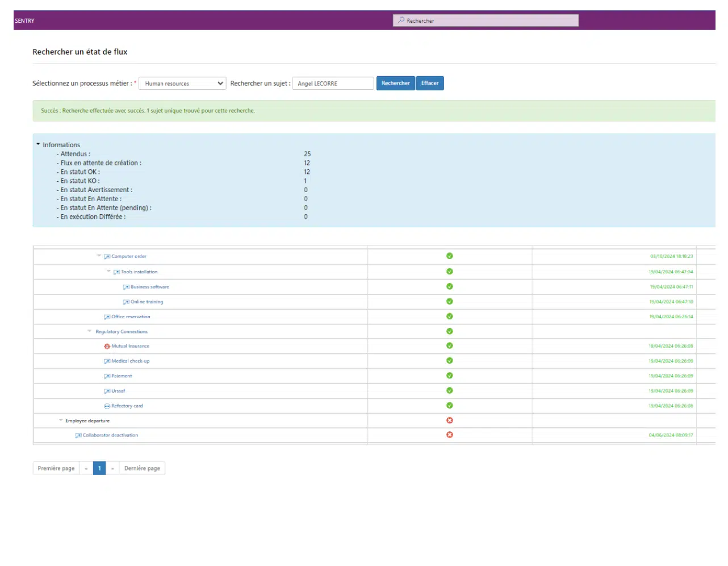Click the red KO status icon for Employee departure
The width and height of the screenshot is (728, 566).
(x=449, y=421)
